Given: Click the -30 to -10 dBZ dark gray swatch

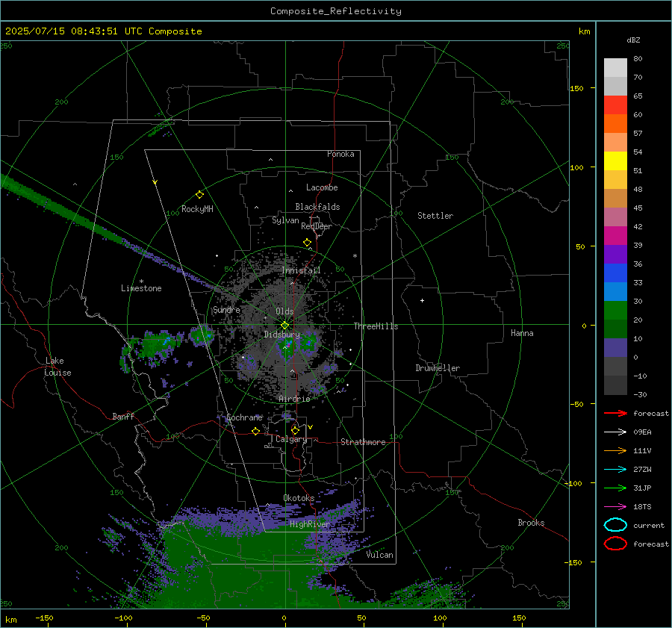Looking at the screenshot, I should point(615,385).
